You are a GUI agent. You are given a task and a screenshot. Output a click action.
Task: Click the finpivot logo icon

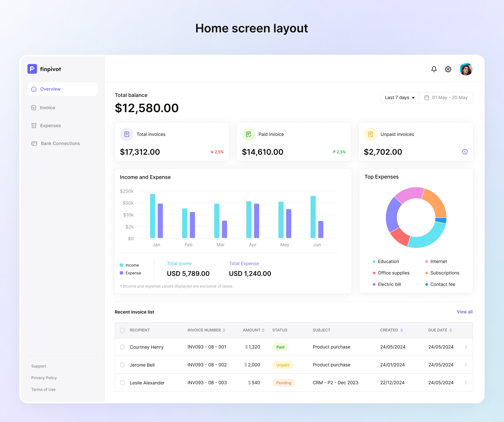[x=32, y=69]
